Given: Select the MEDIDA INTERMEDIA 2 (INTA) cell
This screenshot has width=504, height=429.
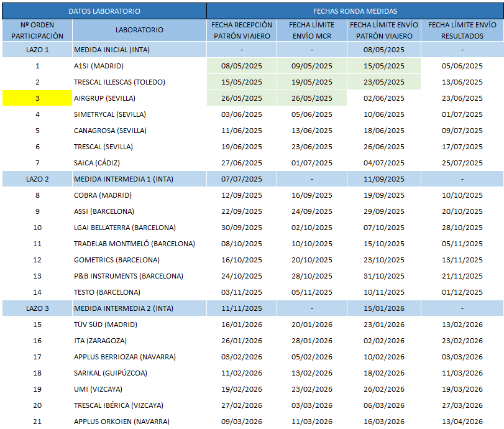Looking at the screenshot, I should click(139, 308).
